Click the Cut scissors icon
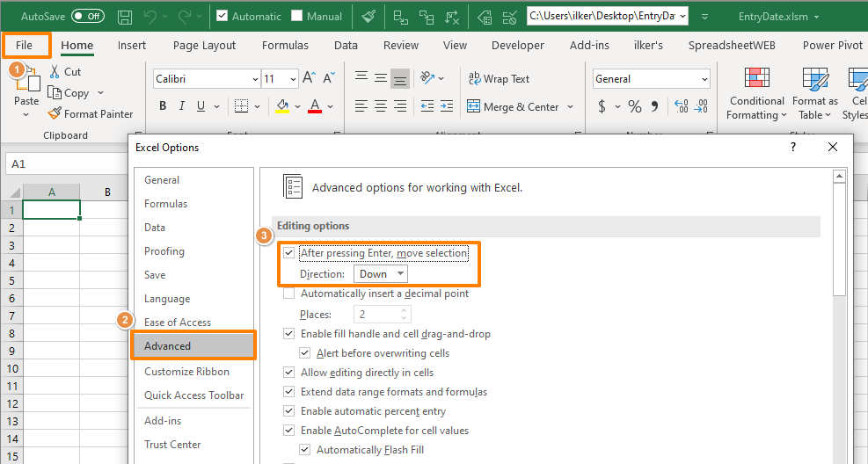This screenshot has height=464, width=868. [55, 71]
